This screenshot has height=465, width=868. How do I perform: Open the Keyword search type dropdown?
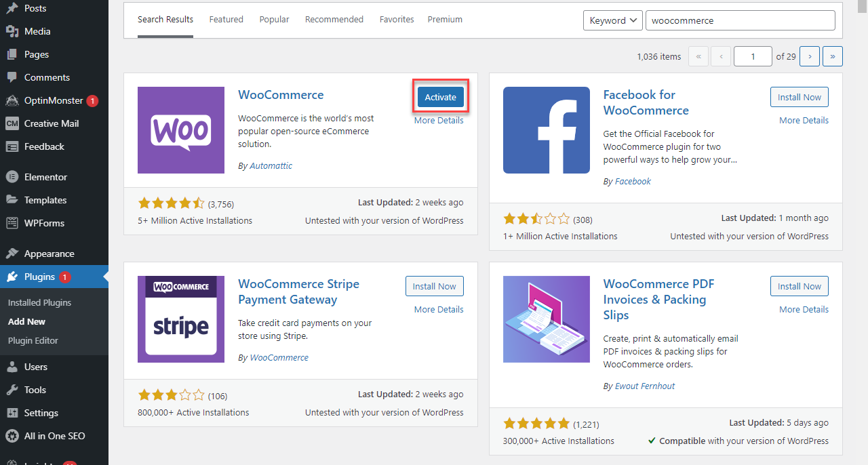pos(613,20)
